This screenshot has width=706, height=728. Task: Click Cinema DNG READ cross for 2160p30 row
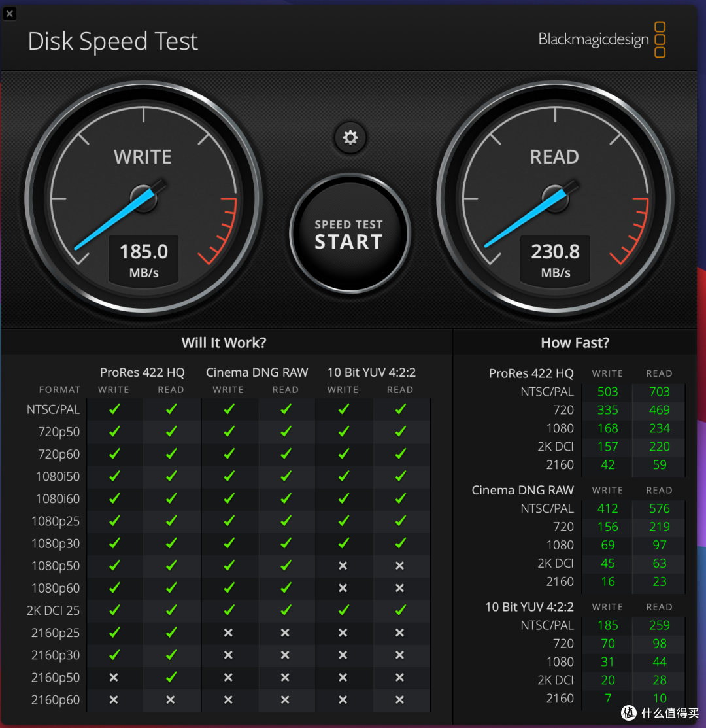pyautogui.click(x=285, y=655)
